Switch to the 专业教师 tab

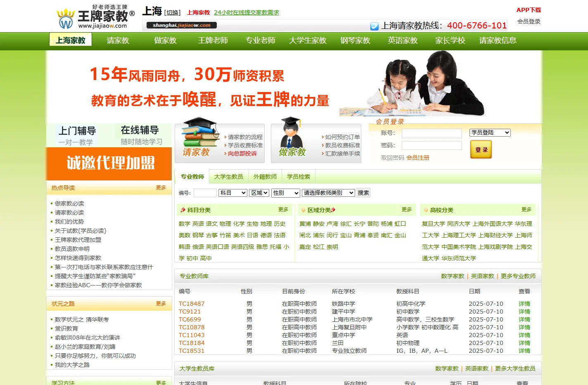(192, 177)
